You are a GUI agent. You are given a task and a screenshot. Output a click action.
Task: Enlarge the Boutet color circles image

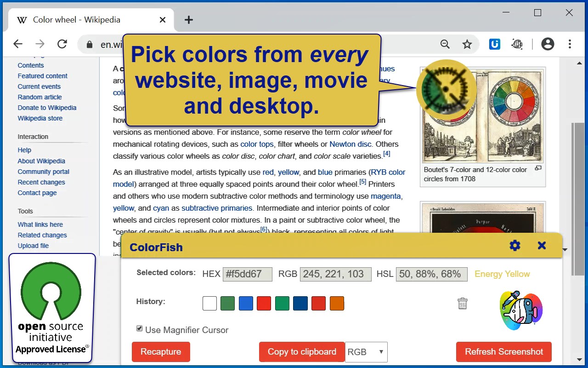[538, 168]
